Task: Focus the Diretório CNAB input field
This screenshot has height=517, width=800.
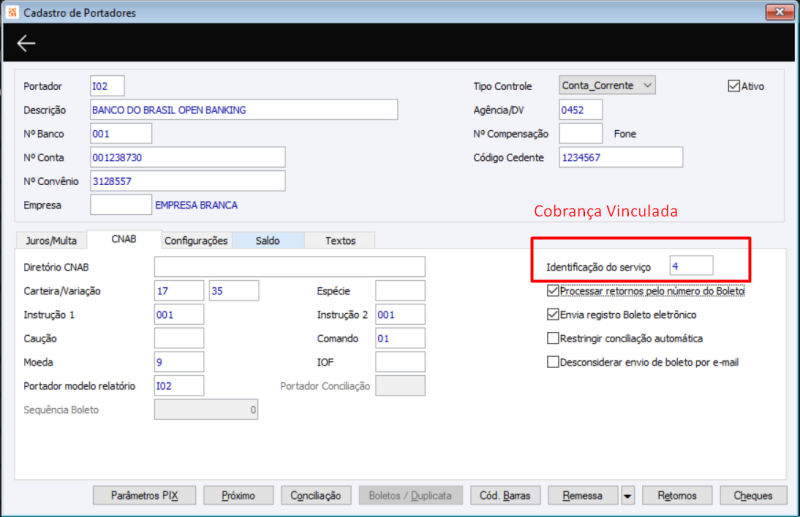Action: pos(290,267)
